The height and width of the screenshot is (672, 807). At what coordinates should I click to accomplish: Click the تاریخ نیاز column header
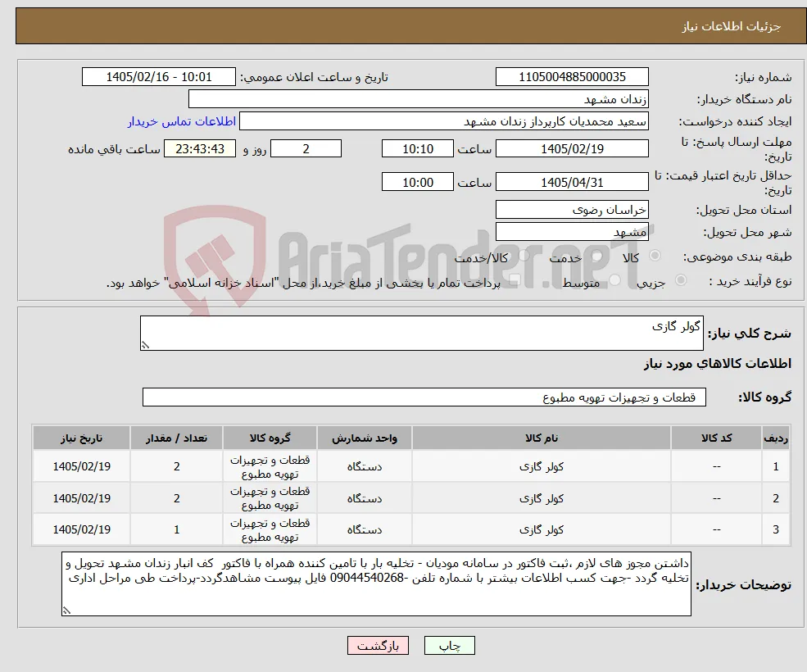click(81, 438)
